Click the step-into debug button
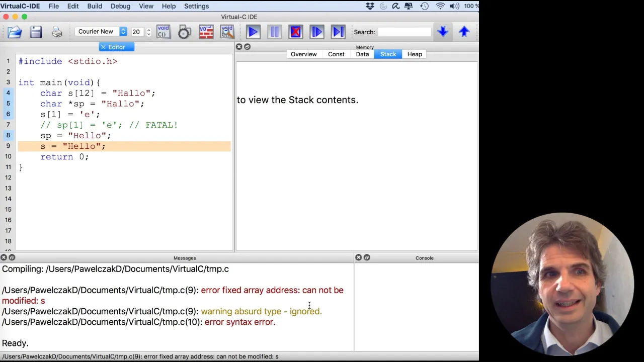Image resolution: width=644 pixels, height=362 pixels. click(316, 32)
